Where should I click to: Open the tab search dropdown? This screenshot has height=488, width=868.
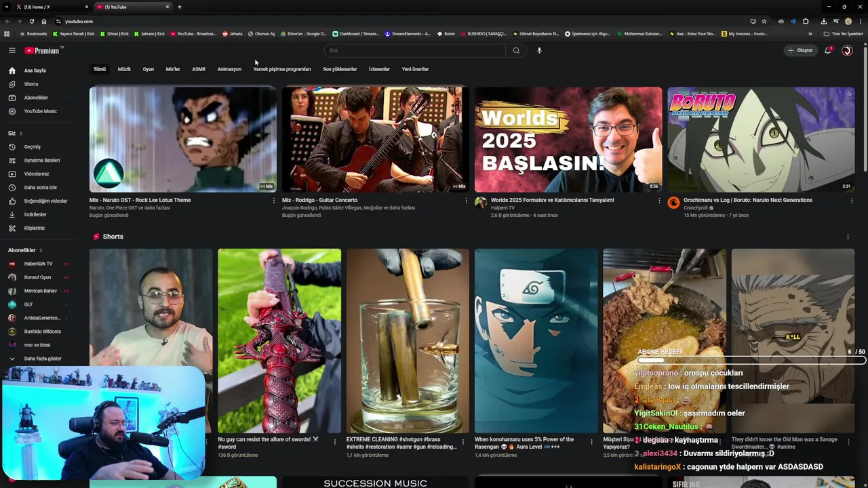pyautogui.click(x=7, y=7)
